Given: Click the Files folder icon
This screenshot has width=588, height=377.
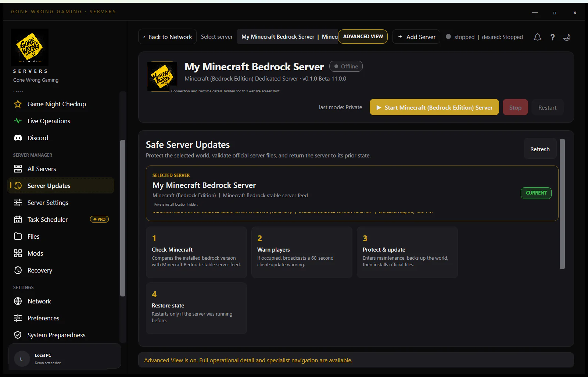Looking at the screenshot, I should 18,236.
